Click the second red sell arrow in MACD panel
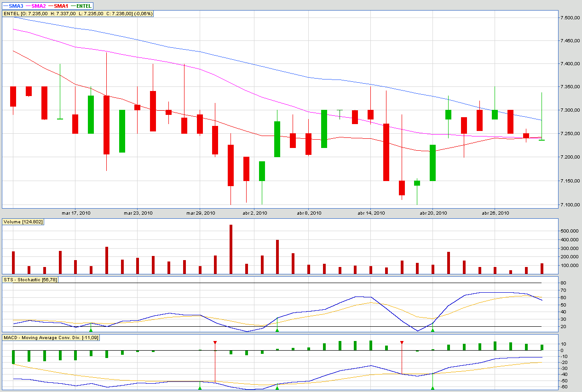582x392 pixels. pyautogui.click(x=402, y=342)
